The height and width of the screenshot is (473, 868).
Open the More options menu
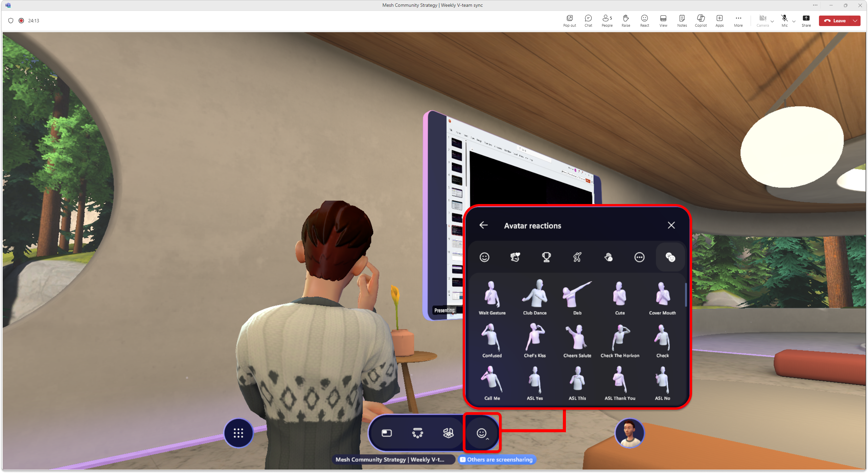pyautogui.click(x=738, y=20)
